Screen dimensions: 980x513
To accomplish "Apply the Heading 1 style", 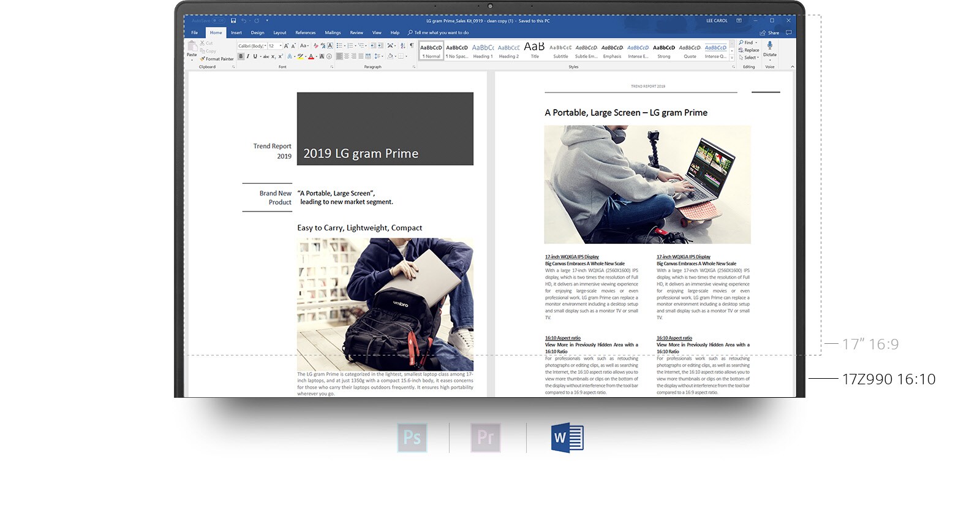I will [483, 50].
